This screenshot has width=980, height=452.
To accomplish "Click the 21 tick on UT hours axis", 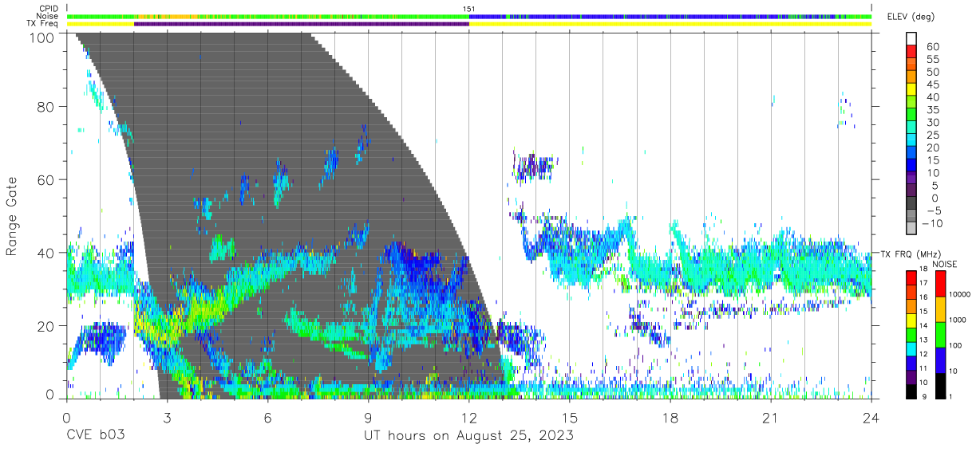I will (771, 417).
